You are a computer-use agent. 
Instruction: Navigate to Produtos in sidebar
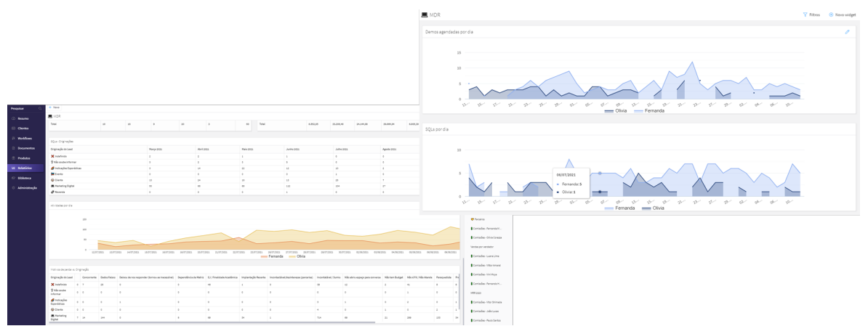pos(24,158)
